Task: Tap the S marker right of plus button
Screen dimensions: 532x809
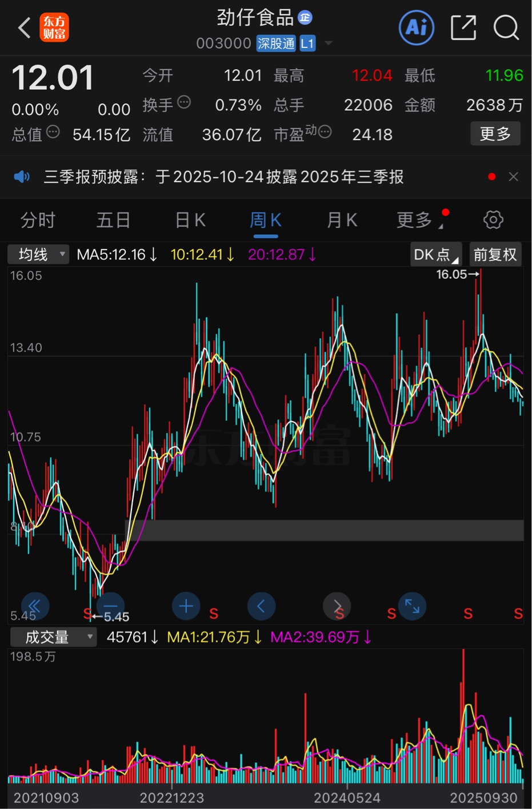Action: [x=214, y=614]
